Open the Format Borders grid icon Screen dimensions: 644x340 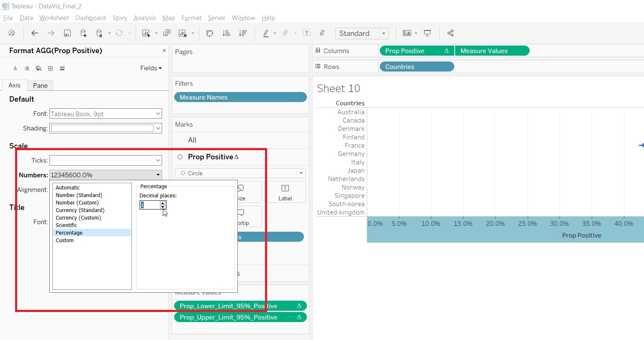(50, 68)
